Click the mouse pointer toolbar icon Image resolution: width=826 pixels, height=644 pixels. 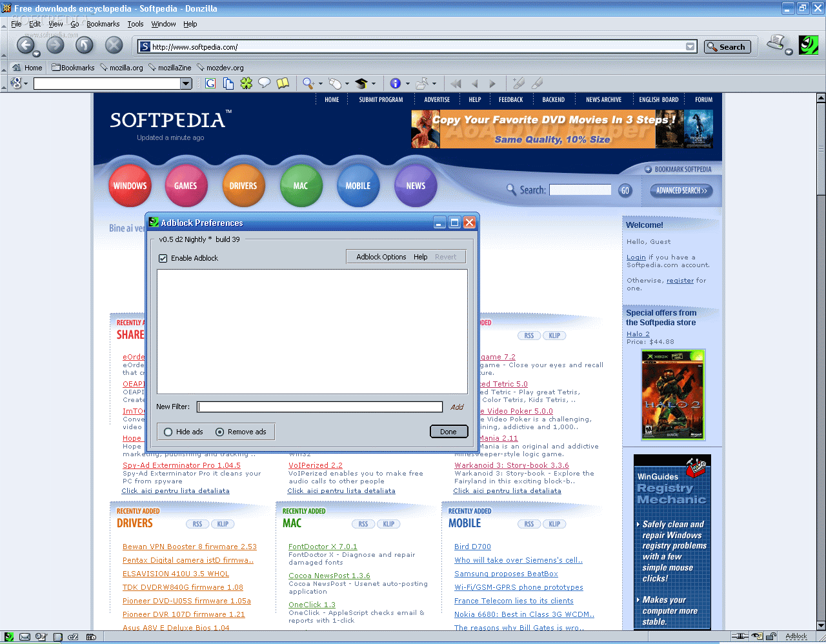pyautogui.click(x=334, y=83)
